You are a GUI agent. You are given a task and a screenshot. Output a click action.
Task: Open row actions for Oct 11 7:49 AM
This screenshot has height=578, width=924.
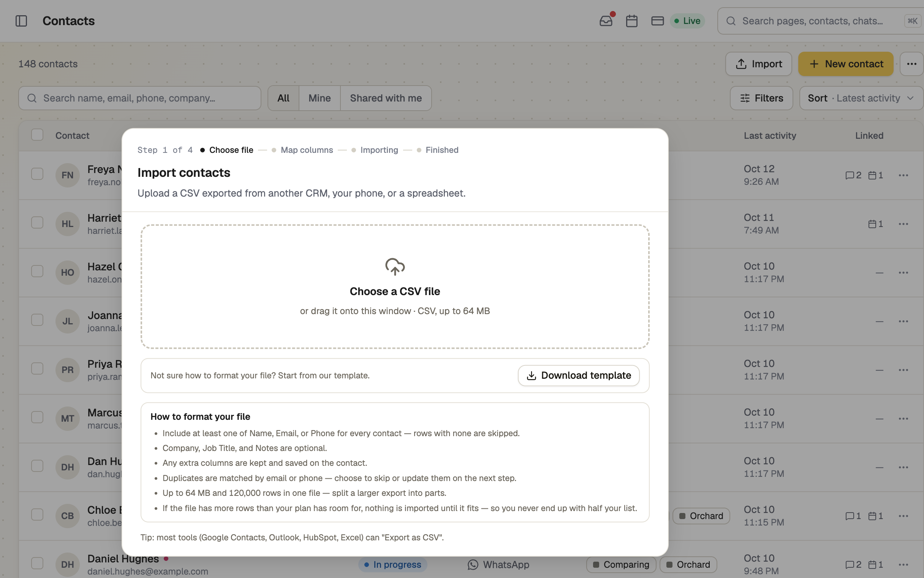(903, 224)
